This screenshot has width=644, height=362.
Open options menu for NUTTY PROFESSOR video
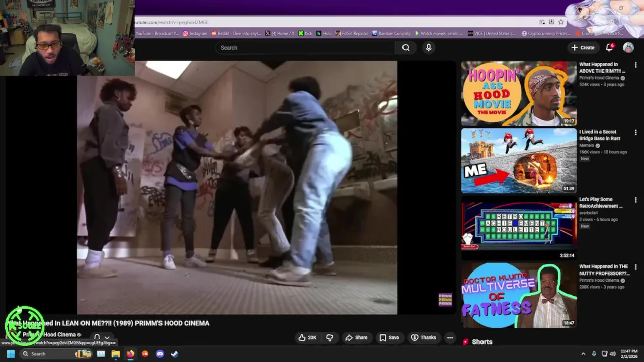click(x=636, y=267)
